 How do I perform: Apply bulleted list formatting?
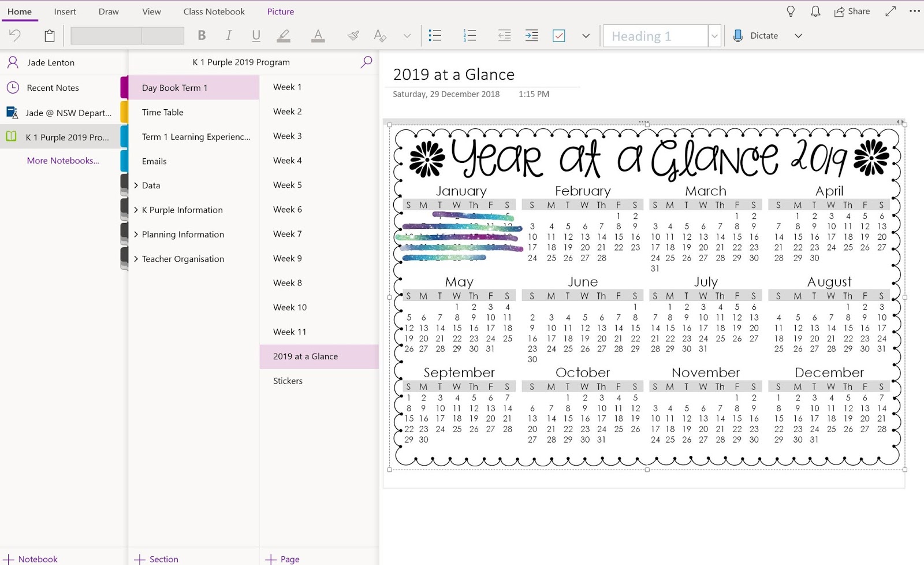tap(435, 35)
